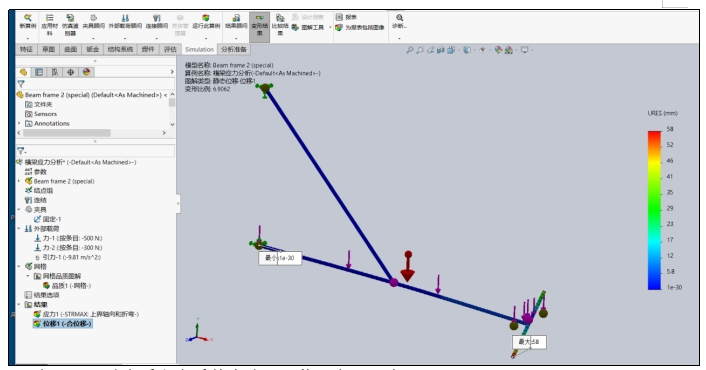Open the Results Advisor (结果顾问) icon
Screen dimensions: 706x370
[236, 22]
